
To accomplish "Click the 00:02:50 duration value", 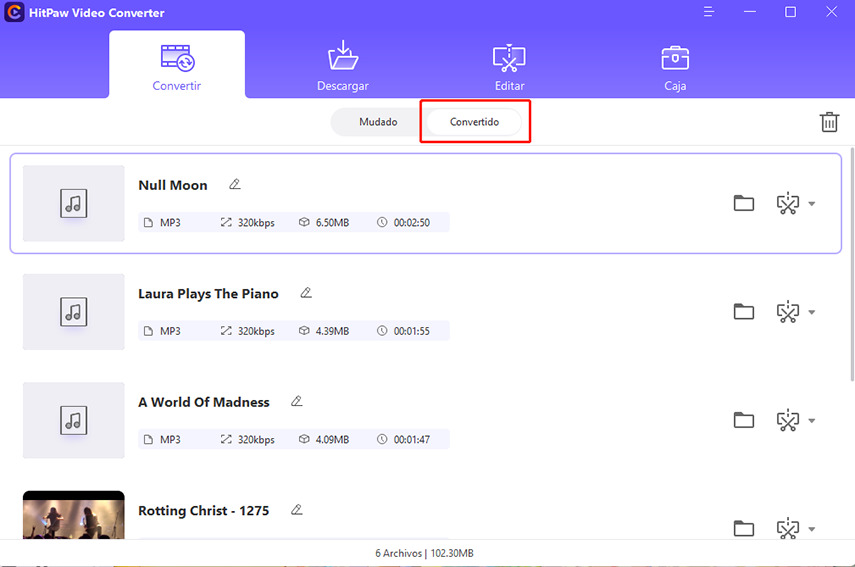I will [412, 222].
